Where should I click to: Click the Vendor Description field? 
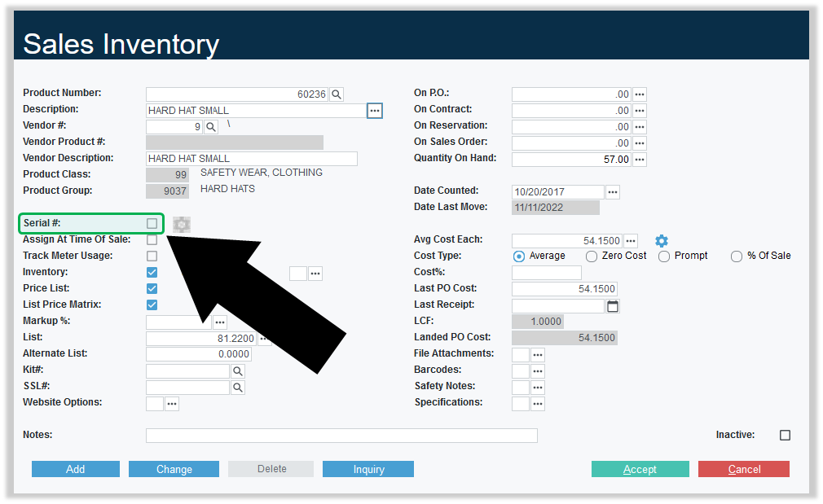pos(252,159)
